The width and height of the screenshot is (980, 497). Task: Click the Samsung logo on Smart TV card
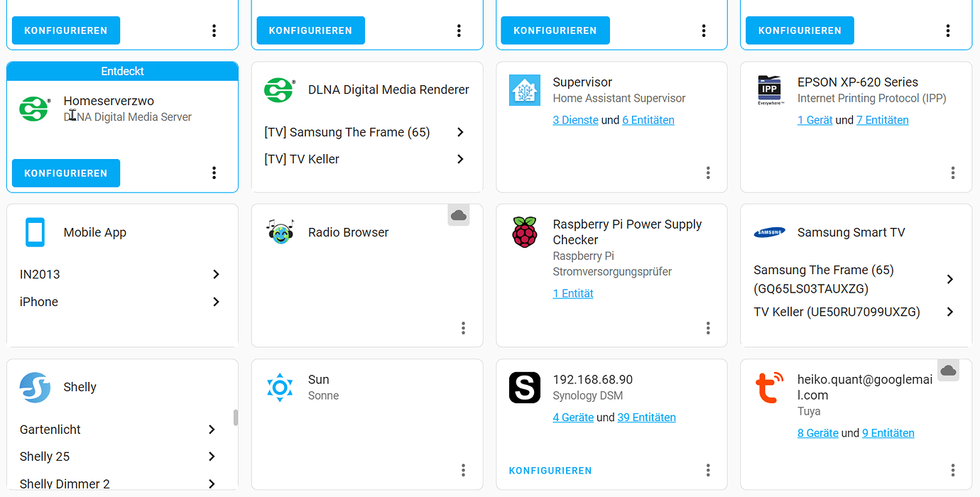tap(769, 232)
